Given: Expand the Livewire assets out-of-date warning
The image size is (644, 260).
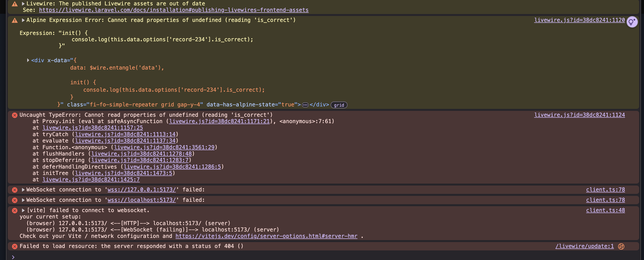Looking at the screenshot, I should click(x=23, y=4).
